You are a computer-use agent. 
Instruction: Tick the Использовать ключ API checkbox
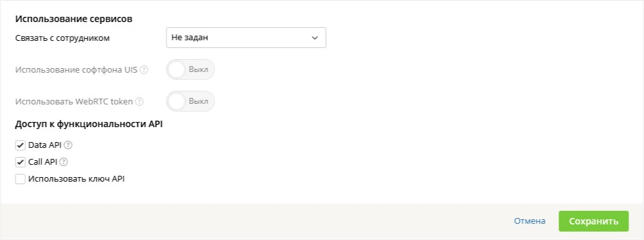[x=21, y=179]
